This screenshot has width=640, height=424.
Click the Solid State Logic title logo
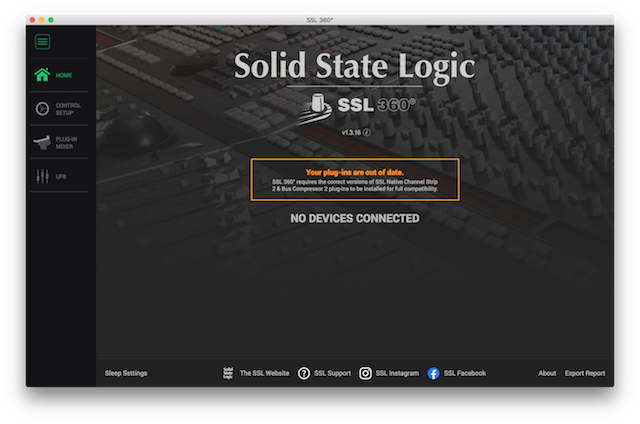(354, 66)
